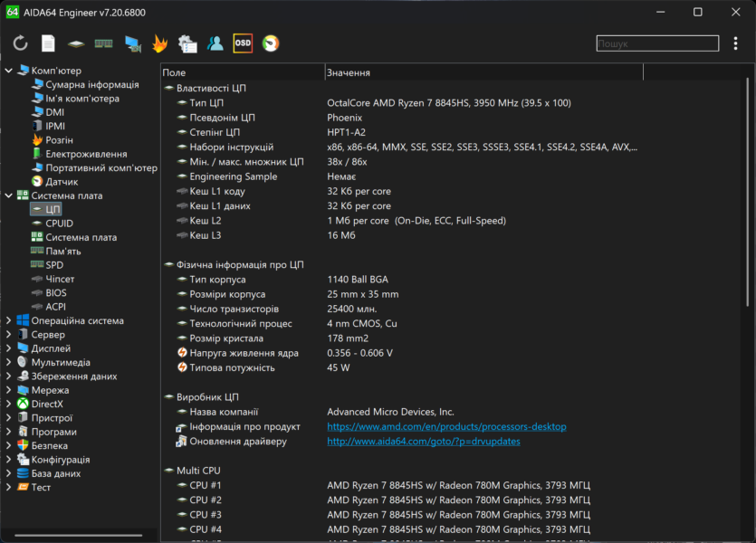This screenshot has height=543, width=756.
Task: Open the three-dot options menu
Action: [735, 43]
